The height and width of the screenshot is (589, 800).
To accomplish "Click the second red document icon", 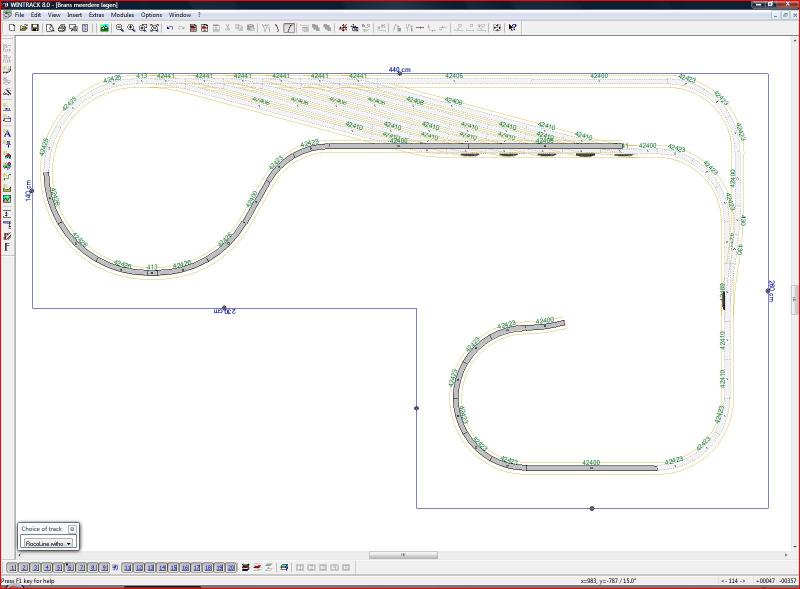I will coord(205,28).
